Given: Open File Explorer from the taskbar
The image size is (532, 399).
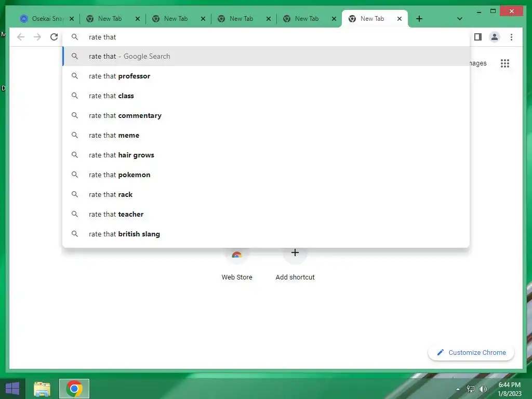Looking at the screenshot, I should (42, 389).
